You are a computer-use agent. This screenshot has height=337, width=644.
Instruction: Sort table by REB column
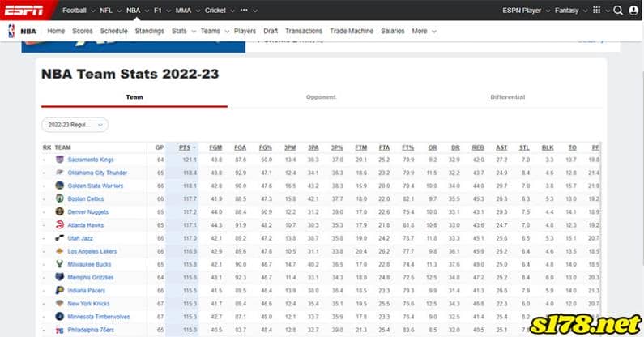pyautogui.click(x=478, y=147)
